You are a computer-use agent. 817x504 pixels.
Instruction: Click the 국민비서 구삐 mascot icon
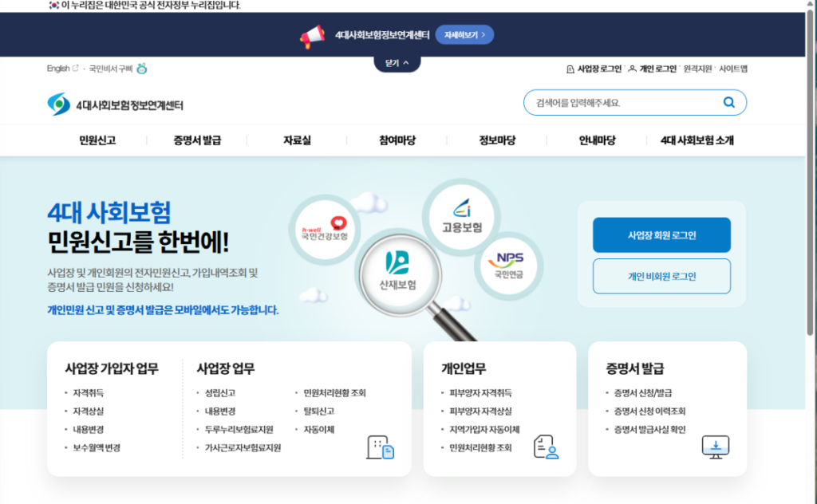[142, 69]
